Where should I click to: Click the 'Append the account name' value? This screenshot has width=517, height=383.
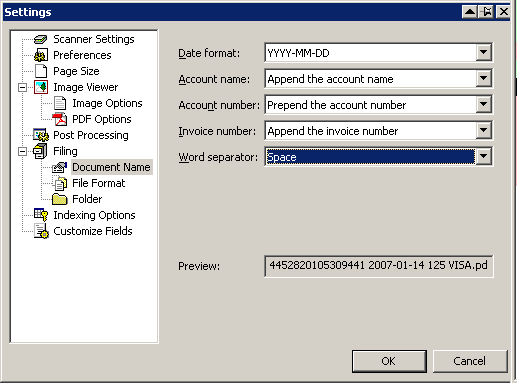[330, 79]
